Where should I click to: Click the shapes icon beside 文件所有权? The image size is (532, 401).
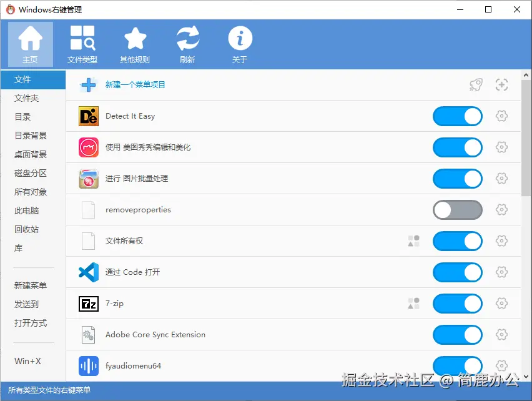413,241
